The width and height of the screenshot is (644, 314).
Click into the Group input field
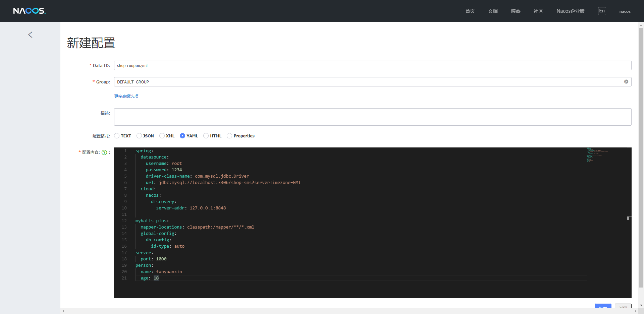pyautogui.click(x=373, y=82)
